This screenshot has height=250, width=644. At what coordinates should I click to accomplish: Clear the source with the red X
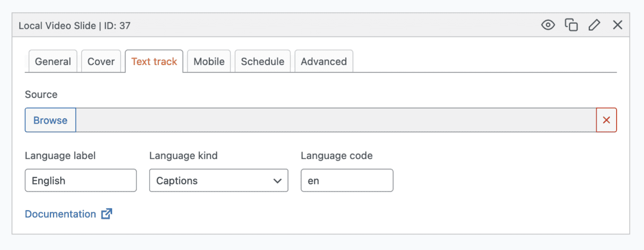(606, 120)
